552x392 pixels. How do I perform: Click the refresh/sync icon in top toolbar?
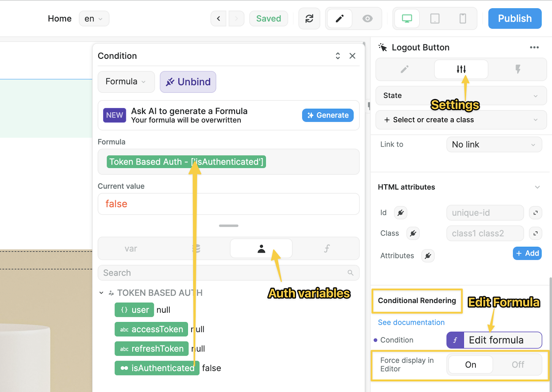click(309, 18)
